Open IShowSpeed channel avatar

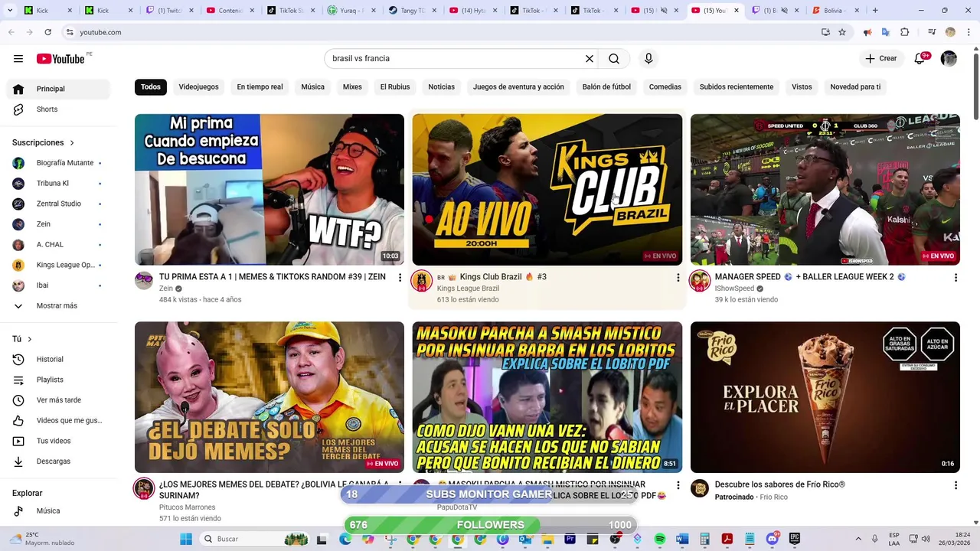tap(700, 281)
